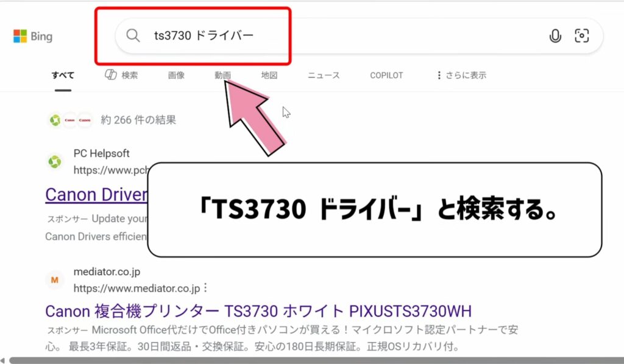The width and height of the screenshot is (624, 364).
Task: Open visual search via the camera icon
Action: (583, 36)
